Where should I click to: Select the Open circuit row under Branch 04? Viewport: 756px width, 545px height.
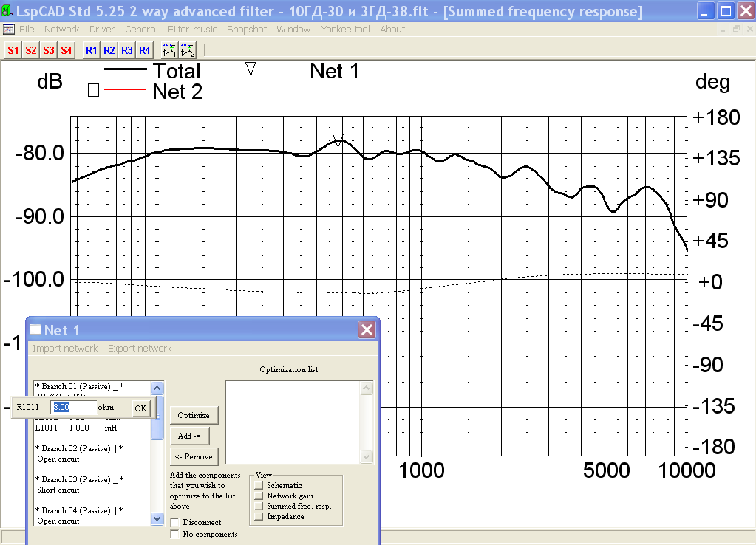(58, 521)
